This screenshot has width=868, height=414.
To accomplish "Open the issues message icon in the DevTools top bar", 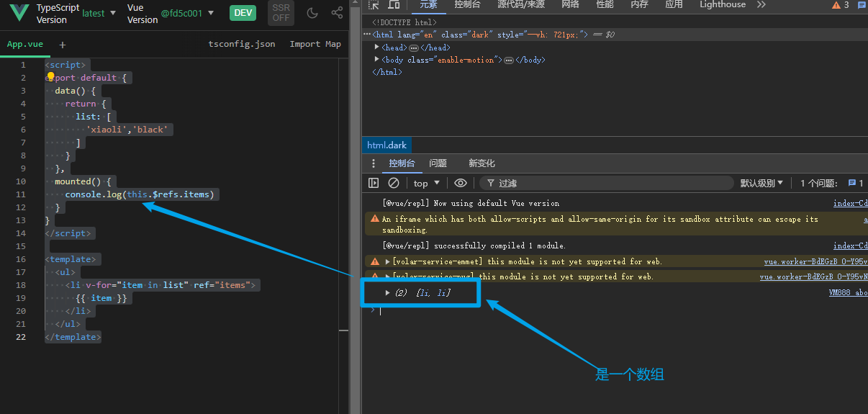I will 862,4.
